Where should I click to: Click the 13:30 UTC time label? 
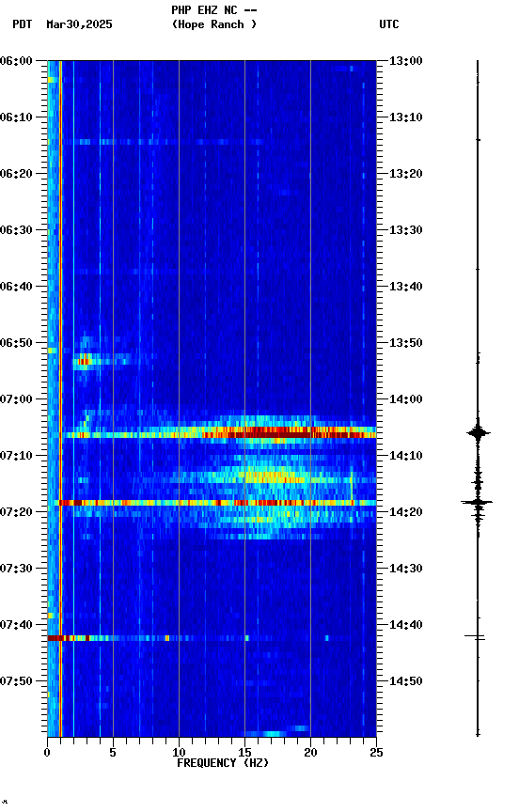(x=406, y=230)
